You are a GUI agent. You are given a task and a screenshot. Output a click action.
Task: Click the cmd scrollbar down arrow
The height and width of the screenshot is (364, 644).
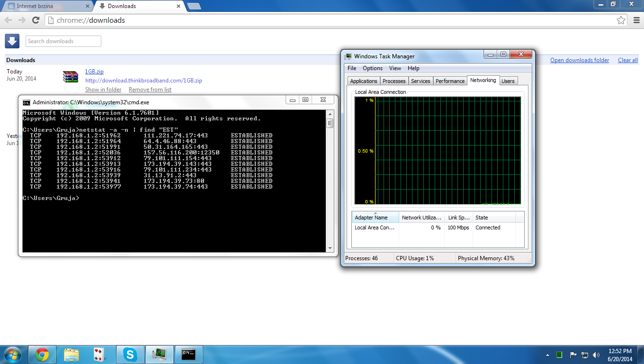[x=330, y=248]
